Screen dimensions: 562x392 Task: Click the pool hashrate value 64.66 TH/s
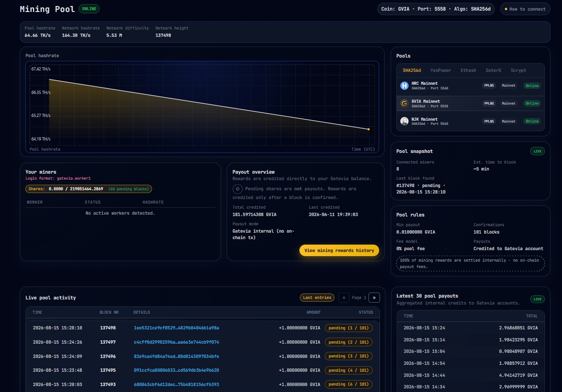38,35
